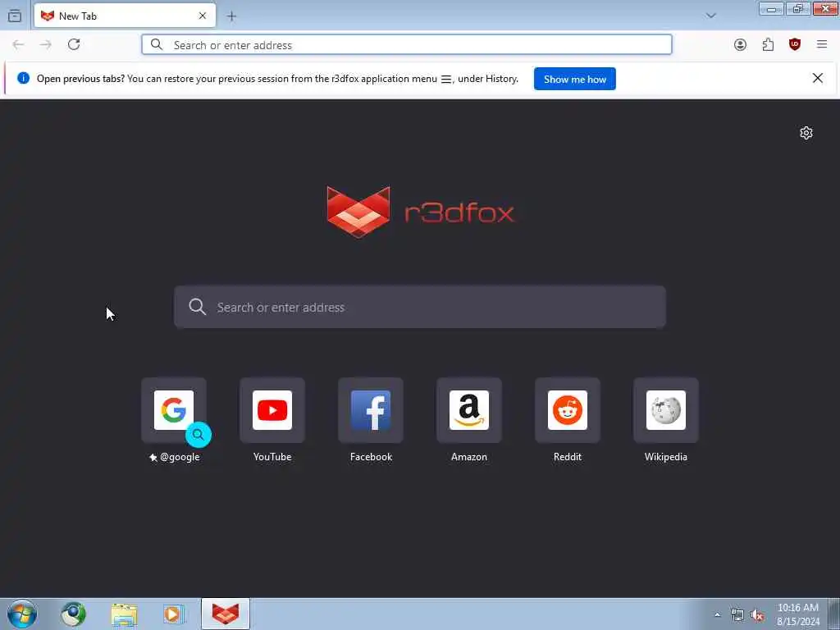Click the info icon in notification bar
840x630 pixels.
point(23,78)
